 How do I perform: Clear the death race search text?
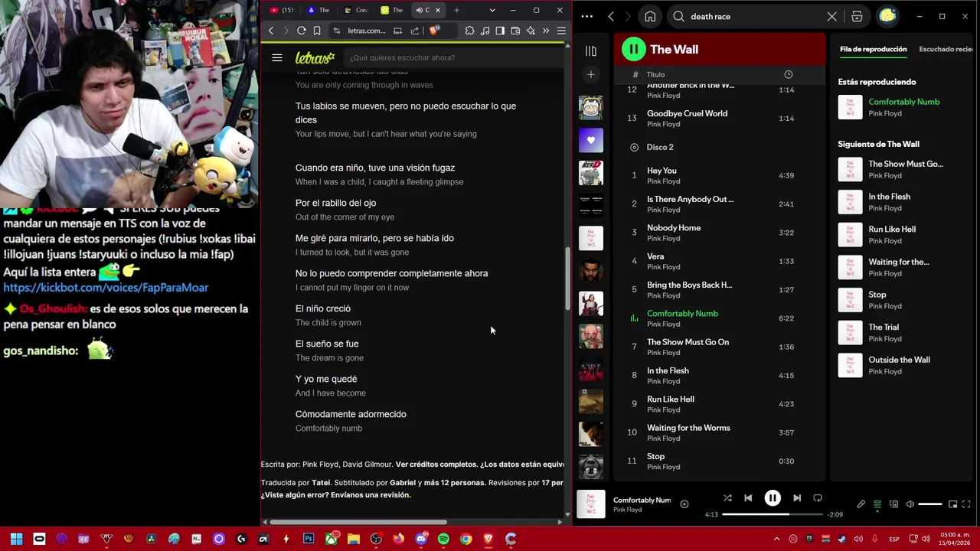coord(832,16)
